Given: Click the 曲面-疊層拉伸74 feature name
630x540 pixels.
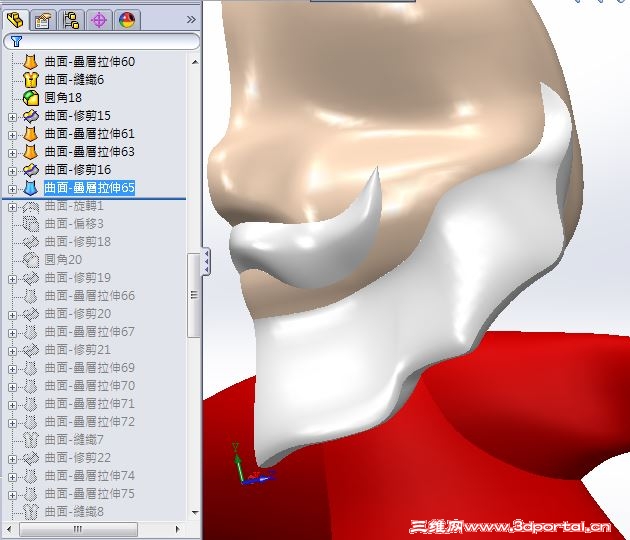Looking at the screenshot, I should click(x=90, y=476).
